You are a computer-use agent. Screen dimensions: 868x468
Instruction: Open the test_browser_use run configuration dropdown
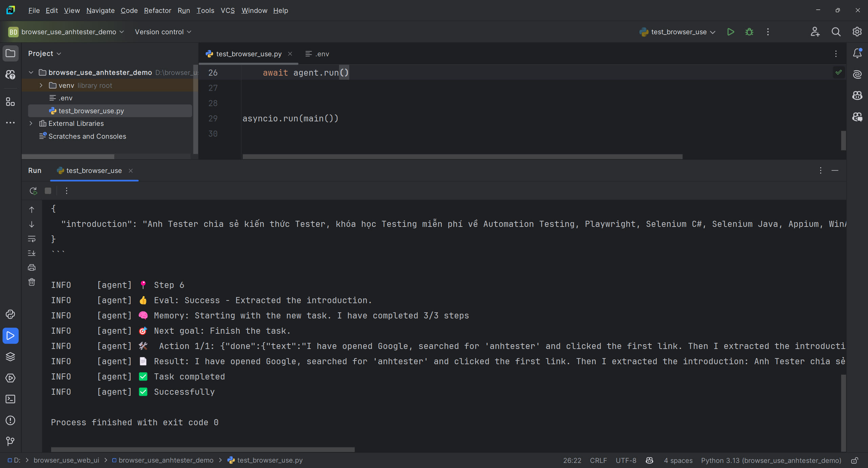(677, 32)
